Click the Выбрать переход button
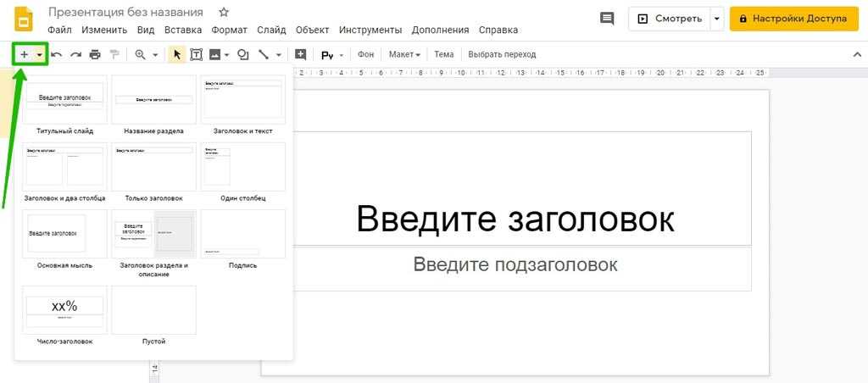Image resolution: width=868 pixels, height=383 pixels. click(502, 54)
